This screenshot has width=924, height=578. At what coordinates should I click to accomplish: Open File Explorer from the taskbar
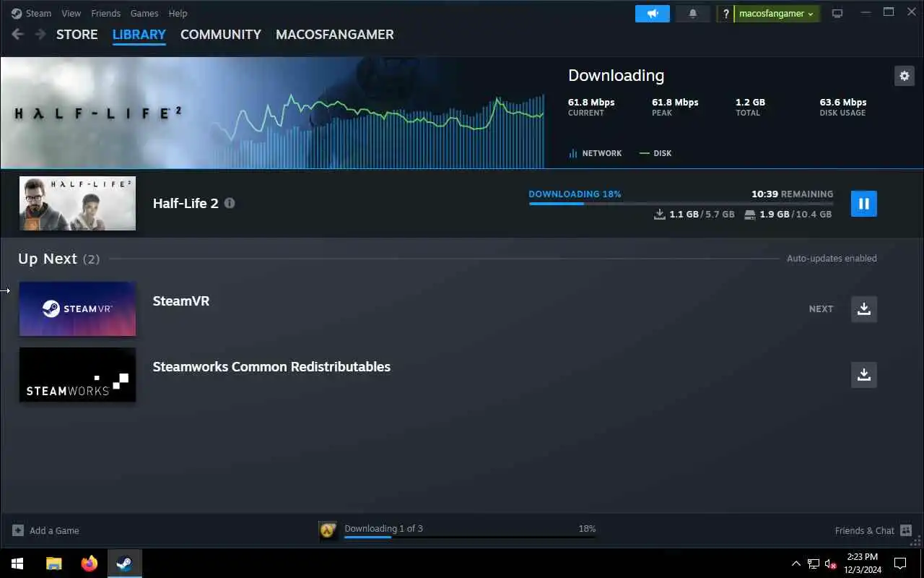54,564
